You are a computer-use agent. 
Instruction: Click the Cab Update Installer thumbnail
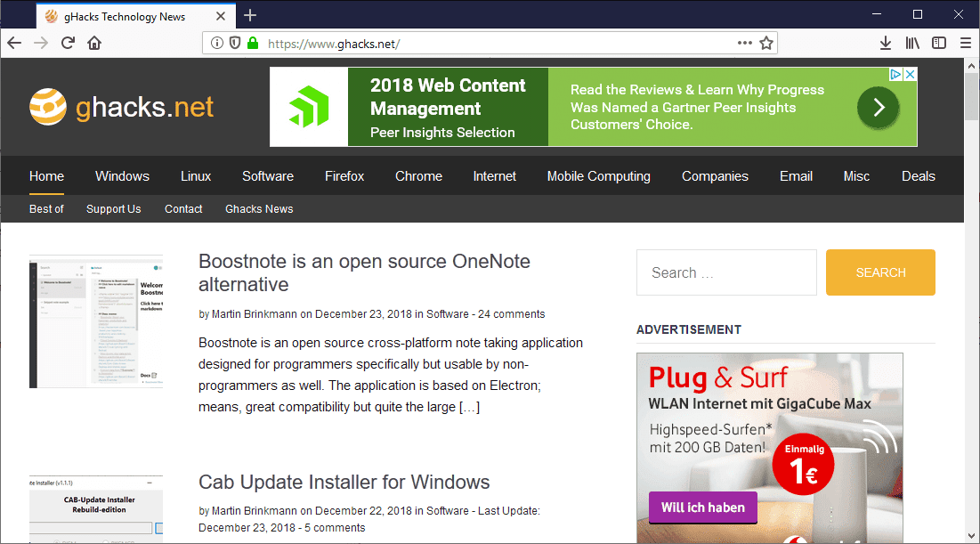coord(96,508)
